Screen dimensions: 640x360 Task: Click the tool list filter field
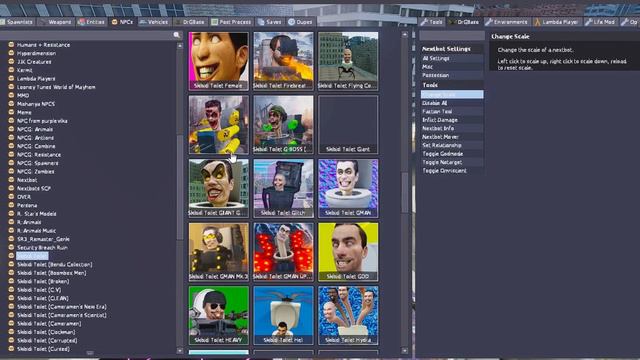tap(452, 36)
